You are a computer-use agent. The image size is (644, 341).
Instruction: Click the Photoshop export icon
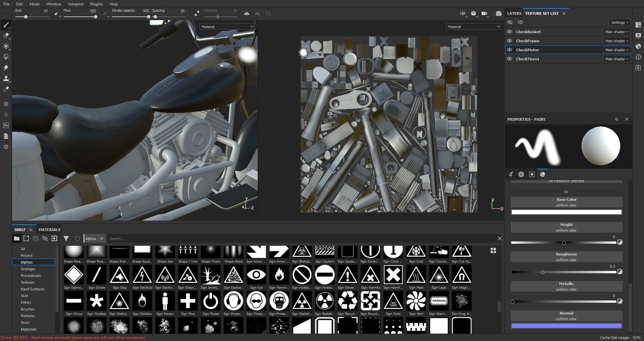[x=6, y=125]
